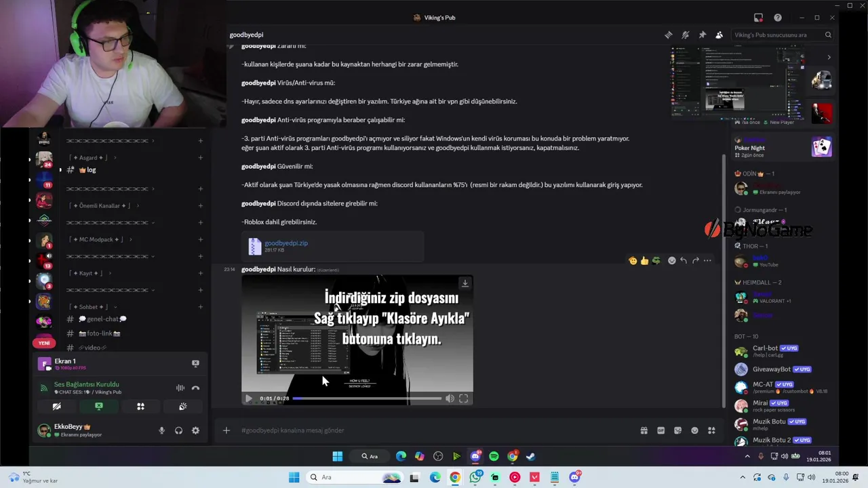This screenshot has height=488, width=868.
Task: Open the activities button in voice panel
Action: [x=140, y=407]
